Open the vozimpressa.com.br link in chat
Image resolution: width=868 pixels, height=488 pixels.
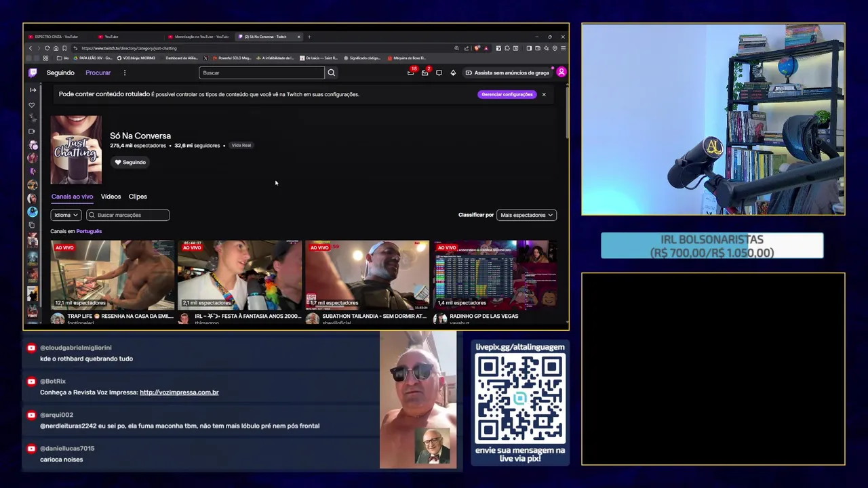[x=179, y=392]
